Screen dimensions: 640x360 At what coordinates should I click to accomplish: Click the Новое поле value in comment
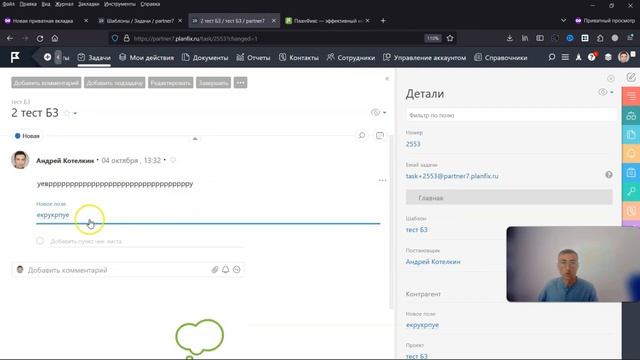[53, 215]
